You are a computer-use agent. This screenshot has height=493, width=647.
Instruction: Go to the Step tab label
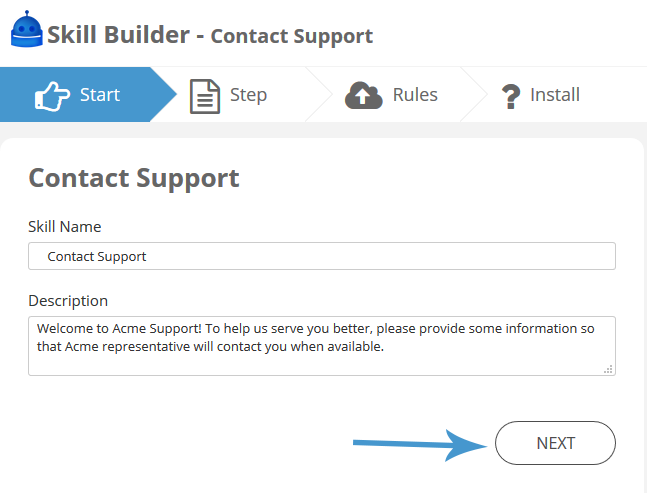point(248,95)
